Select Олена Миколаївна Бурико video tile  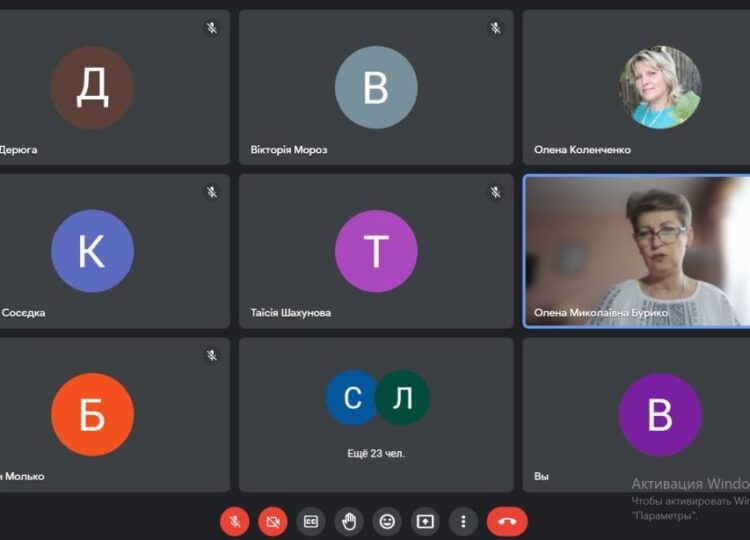pos(637,251)
